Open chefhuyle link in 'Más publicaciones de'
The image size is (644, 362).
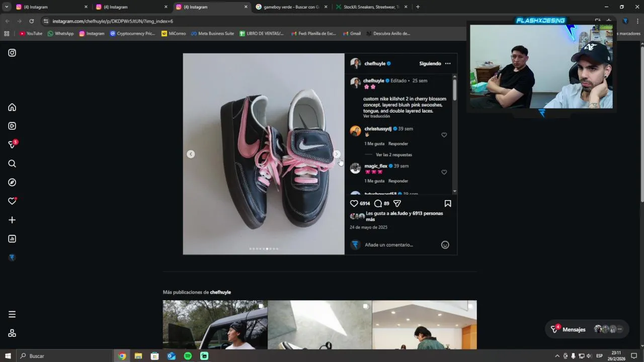click(x=220, y=292)
